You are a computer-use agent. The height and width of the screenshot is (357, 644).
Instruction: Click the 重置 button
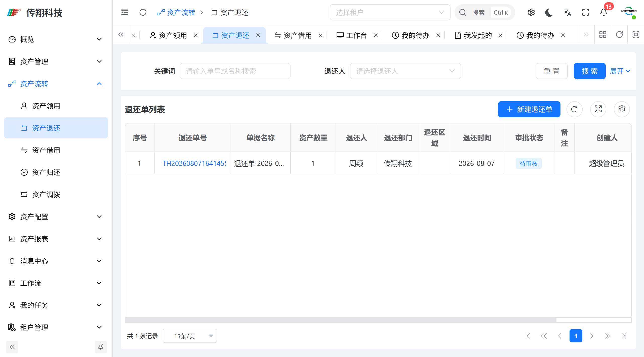551,71
